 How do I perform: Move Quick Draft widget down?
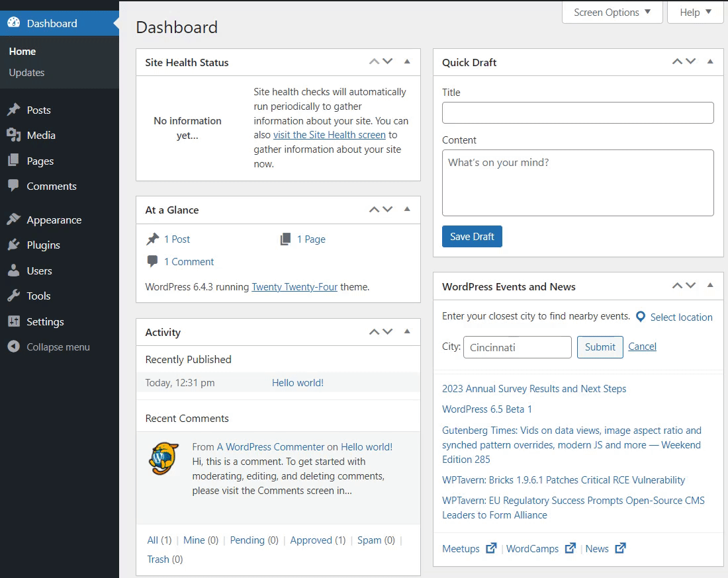[691, 62]
